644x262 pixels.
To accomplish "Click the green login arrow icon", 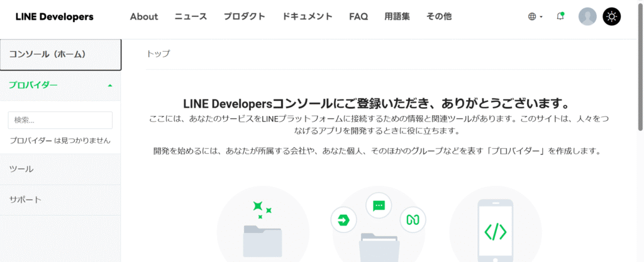I will tap(344, 220).
